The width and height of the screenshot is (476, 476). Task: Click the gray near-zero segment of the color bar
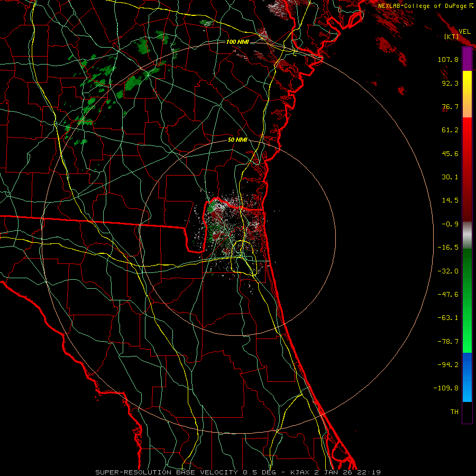click(467, 235)
